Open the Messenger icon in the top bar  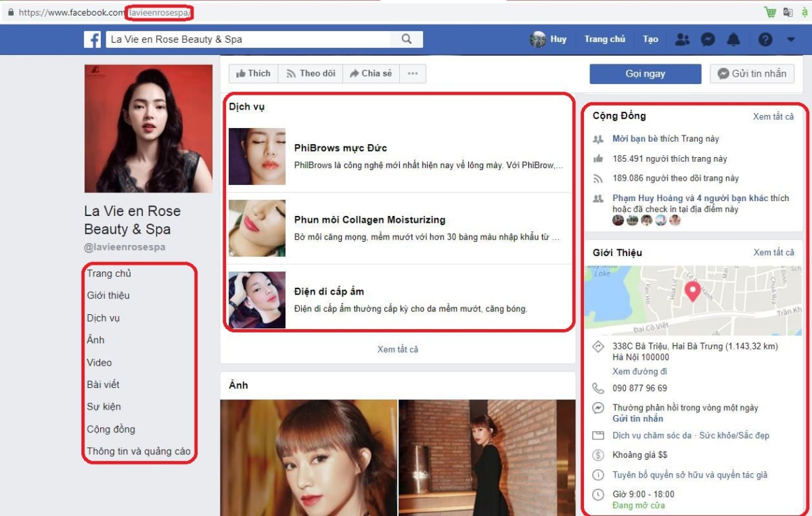point(708,39)
